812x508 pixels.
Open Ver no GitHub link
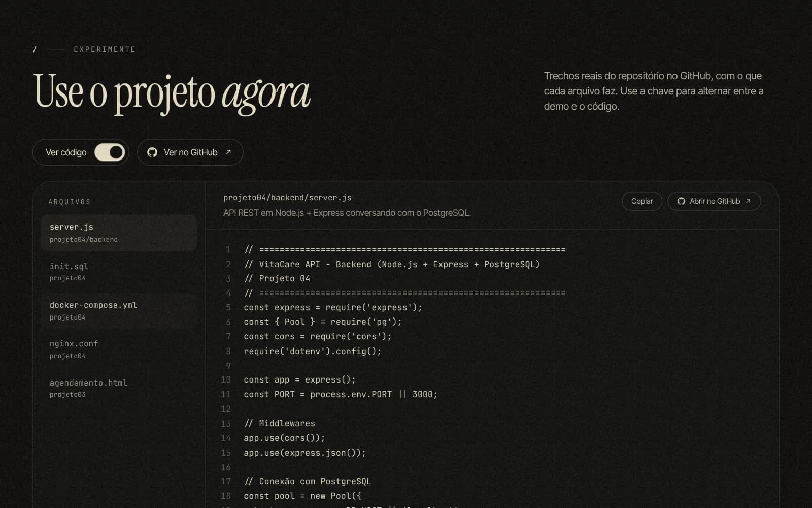pos(190,152)
